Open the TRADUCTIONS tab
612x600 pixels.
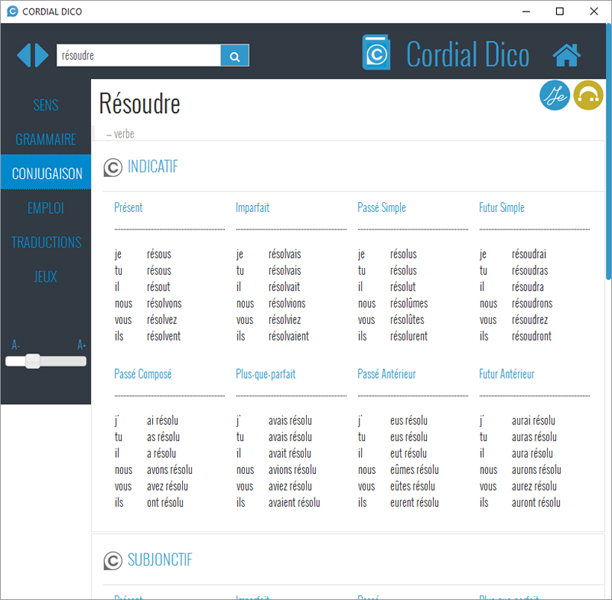46,242
